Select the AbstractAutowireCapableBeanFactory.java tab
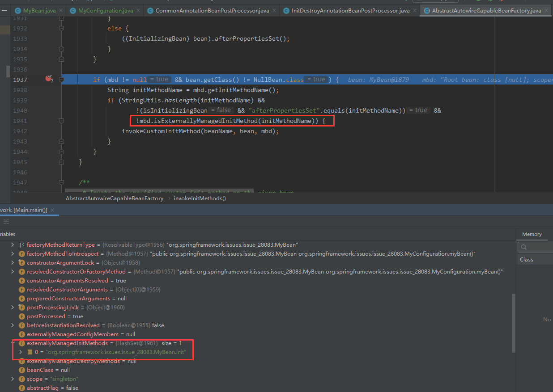This screenshot has height=392, width=553. tap(486, 10)
